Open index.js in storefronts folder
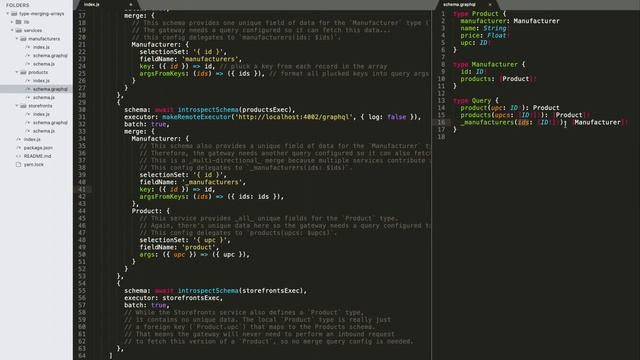Screen dimensions: 640x360 click(41, 114)
